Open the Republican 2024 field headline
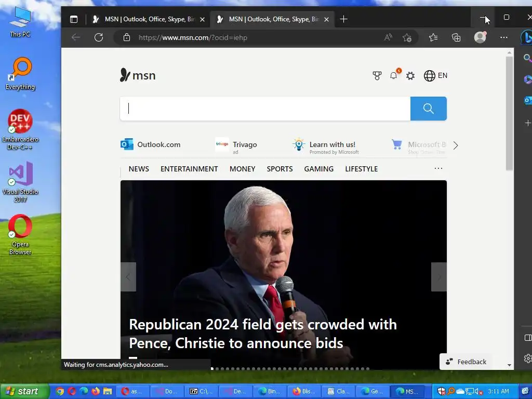The height and width of the screenshot is (399, 532). [x=263, y=334]
